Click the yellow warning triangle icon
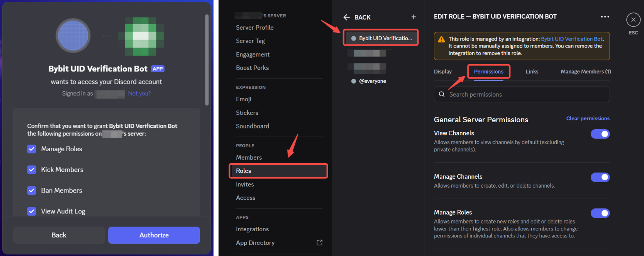644x256 pixels. click(441, 39)
